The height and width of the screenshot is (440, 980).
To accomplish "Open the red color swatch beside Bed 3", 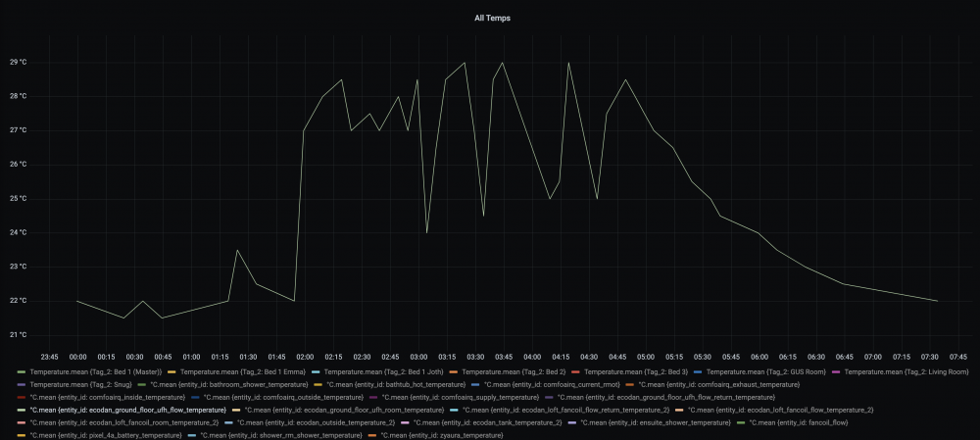I will 575,371.
